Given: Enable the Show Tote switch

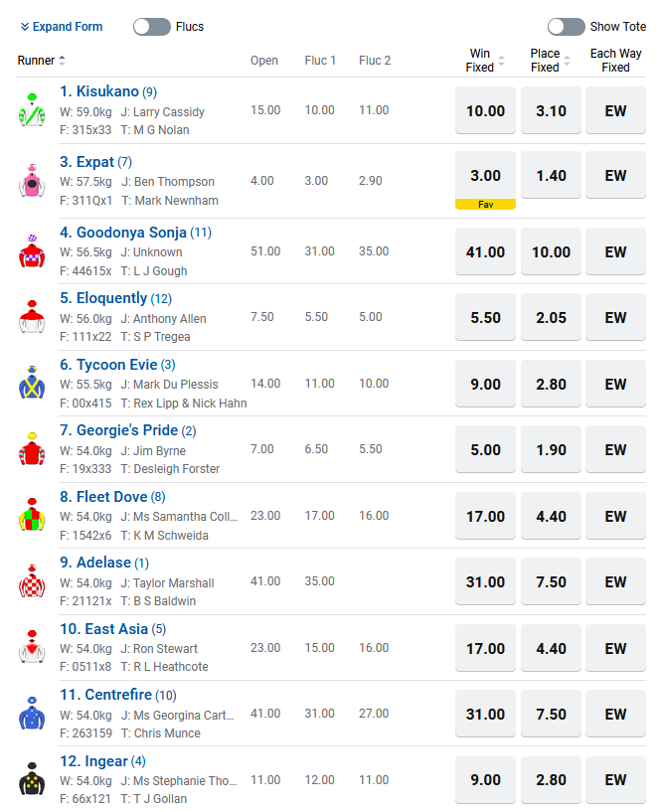Looking at the screenshot, I should click(x=566, y=27).
